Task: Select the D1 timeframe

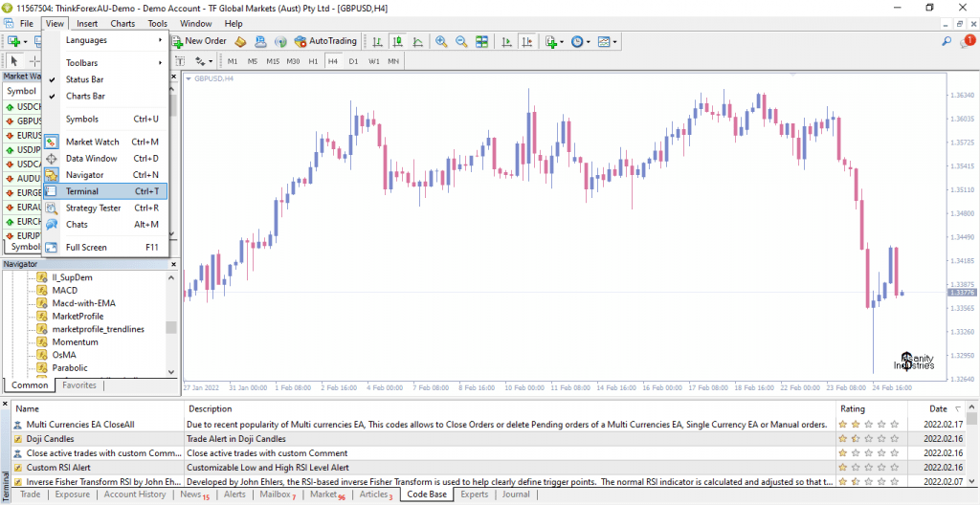Action: click(x=353, y=61)
